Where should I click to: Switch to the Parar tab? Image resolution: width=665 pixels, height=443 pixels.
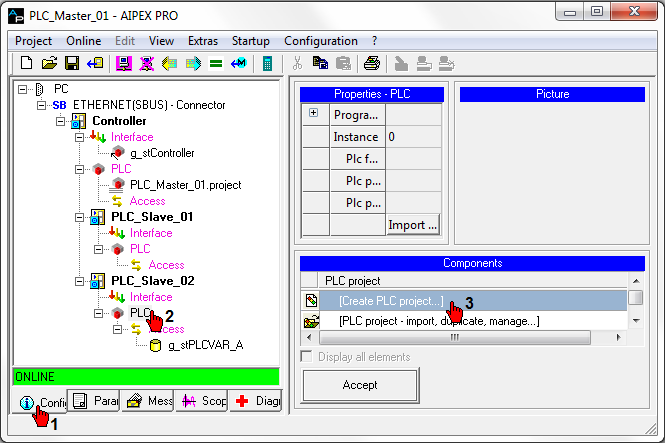click(94, 401)
